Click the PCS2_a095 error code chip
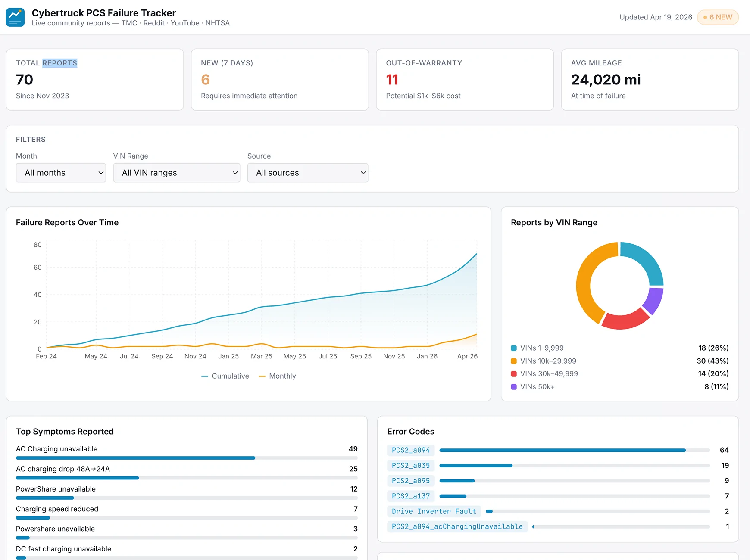This screenshot has width=750, height=560. click(411, 481)
